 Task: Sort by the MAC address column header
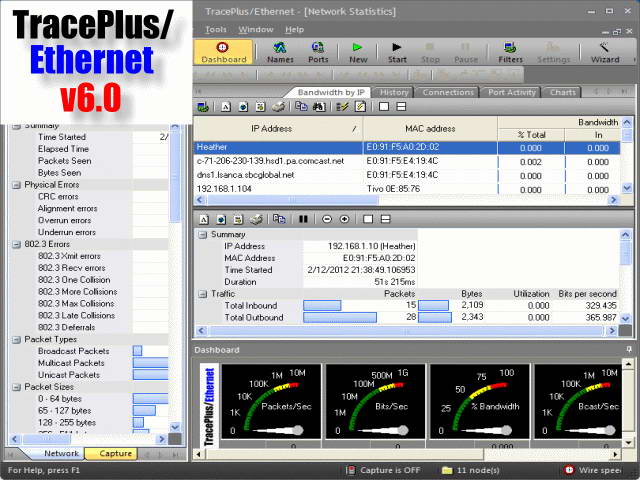click(430, 129)
